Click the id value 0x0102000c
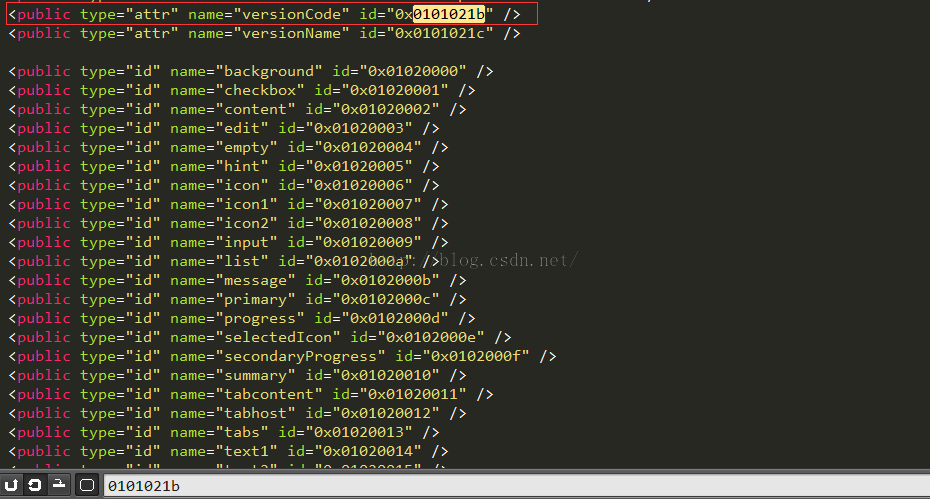This screenshot has width=930, height=499. point(386,299)
